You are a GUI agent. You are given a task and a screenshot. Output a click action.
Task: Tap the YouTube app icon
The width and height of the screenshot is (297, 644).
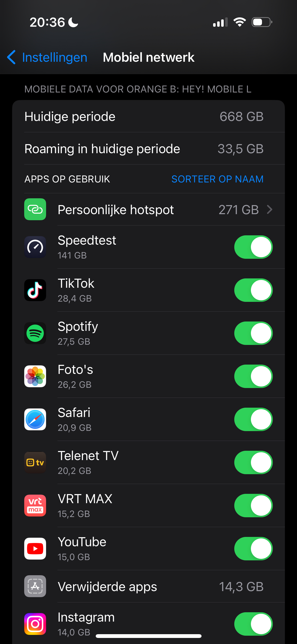tap(35, 549)
